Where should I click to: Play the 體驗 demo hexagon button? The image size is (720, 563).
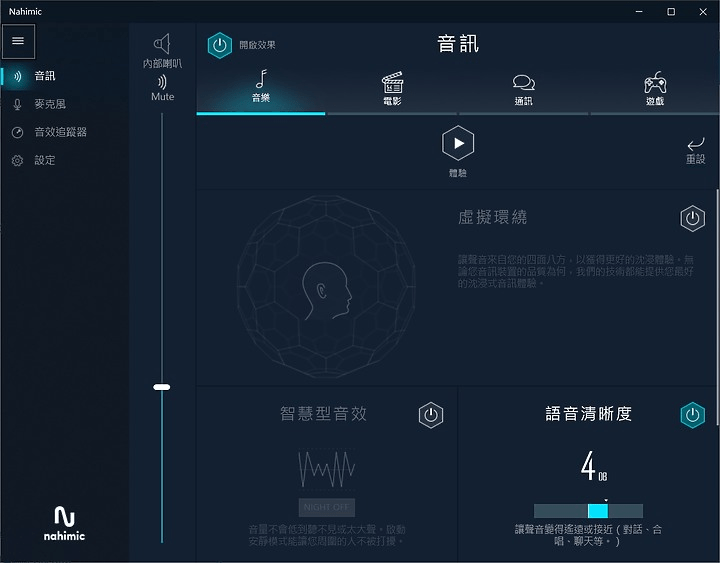click(458, 143)
